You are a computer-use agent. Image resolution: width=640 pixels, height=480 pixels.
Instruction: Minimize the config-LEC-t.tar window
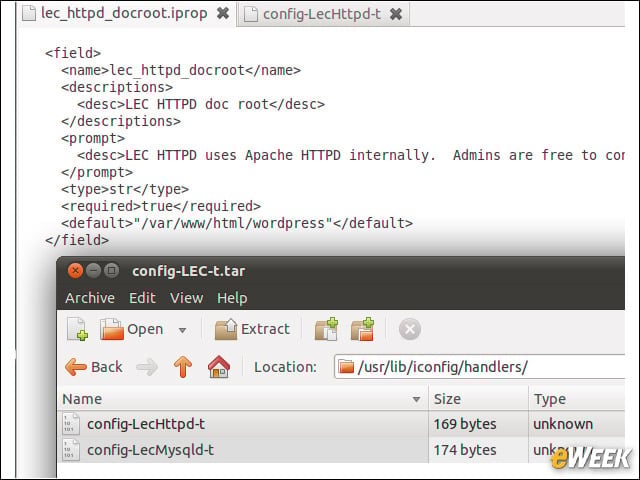[93, 271]
